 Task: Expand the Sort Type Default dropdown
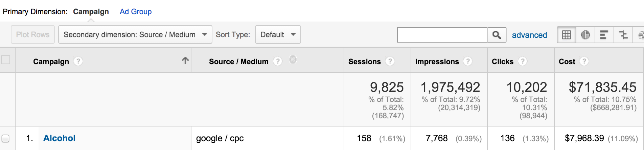[x=278, y=34]
